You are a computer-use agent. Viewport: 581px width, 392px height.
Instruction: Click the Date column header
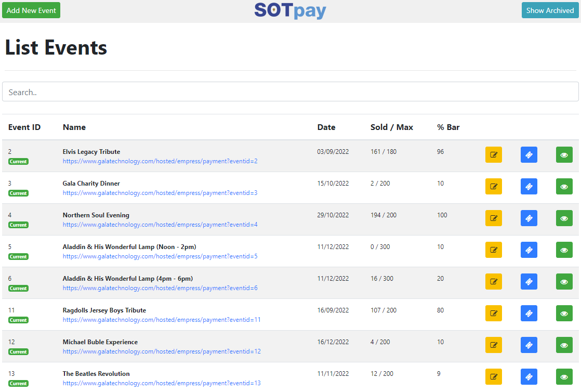click(326, 127)
